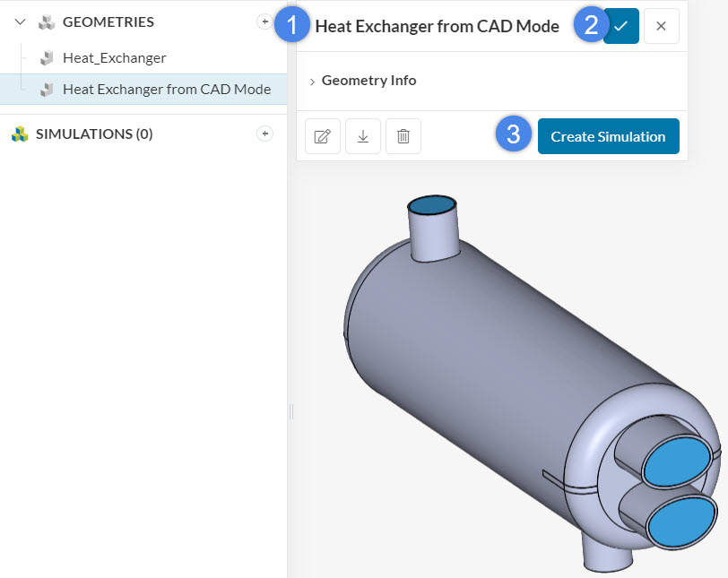Image resolution: width=728 pixels, height=578 pixels.
Task: Download the geometry using arrow icon
Action: click(x=363, y=136)
